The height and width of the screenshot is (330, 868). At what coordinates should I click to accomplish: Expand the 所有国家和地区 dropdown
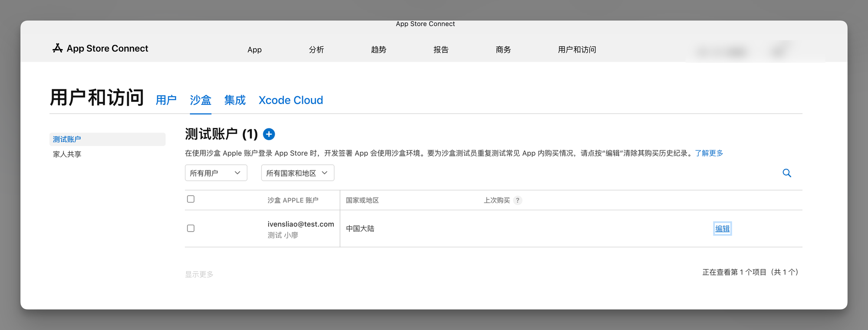pyautogui.click(x=297, y=173)
